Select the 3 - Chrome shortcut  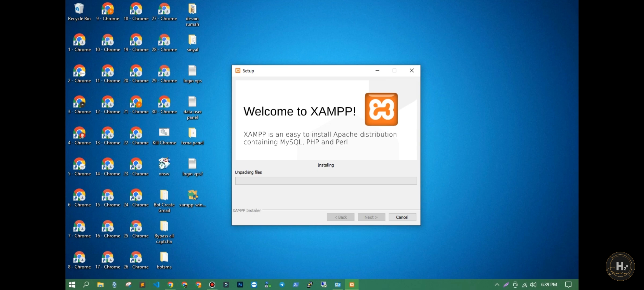[x=79, y=105]
